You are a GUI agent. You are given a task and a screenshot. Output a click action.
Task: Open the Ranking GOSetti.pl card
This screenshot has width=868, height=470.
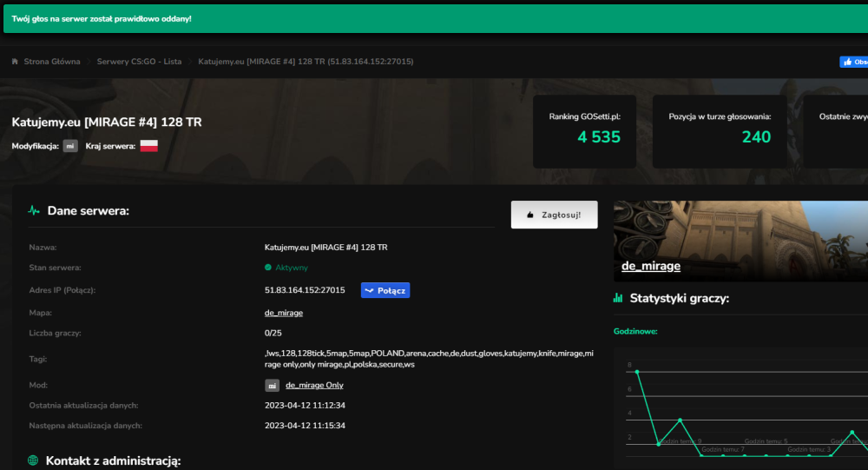584,131
